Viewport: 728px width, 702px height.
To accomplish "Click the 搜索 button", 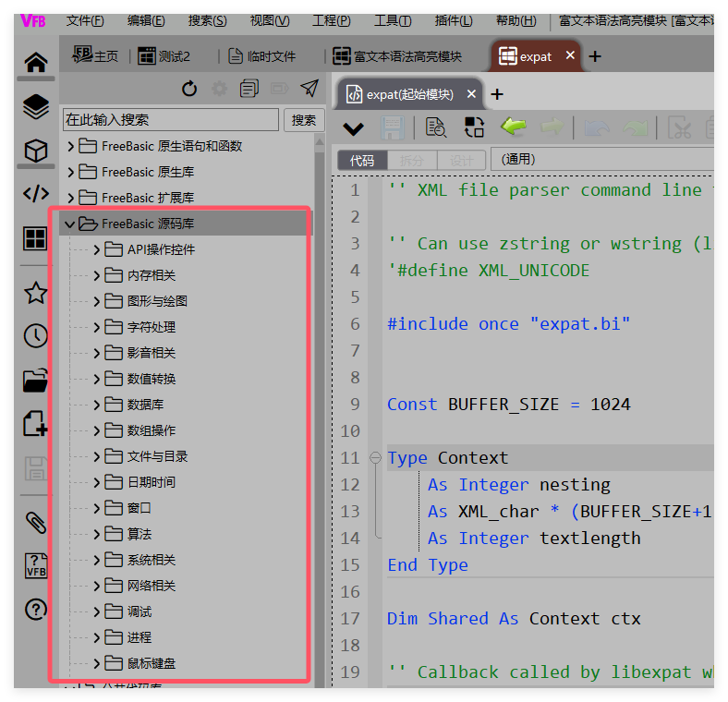I will coord(304,120).
